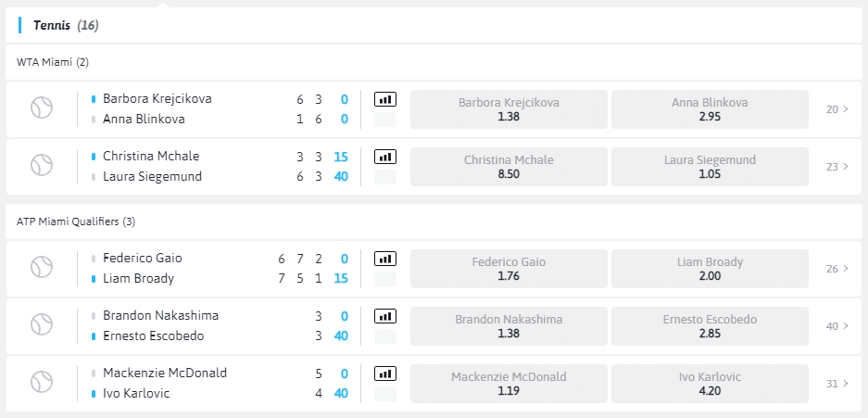Expand 23 more markets for Mchale match
Viewport: 868px width, 418px height.
click(x=837, y=167)
